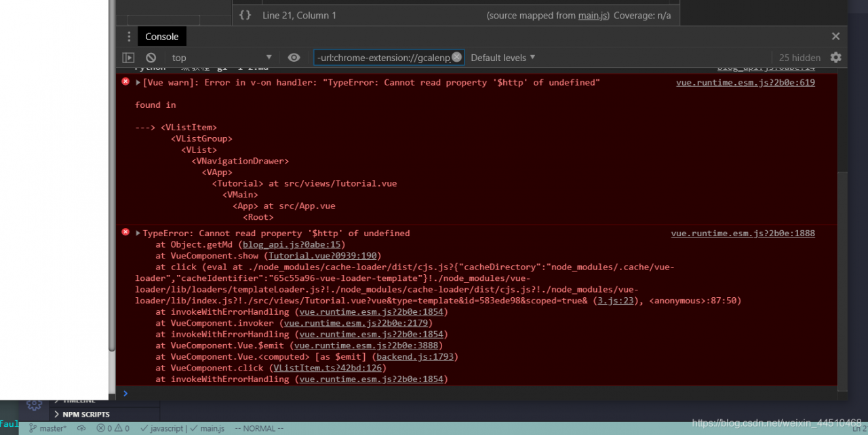Viewport: 868px width, 435px height.
Task: Click the <Root> trace line
Action: [x=258, y=217]
